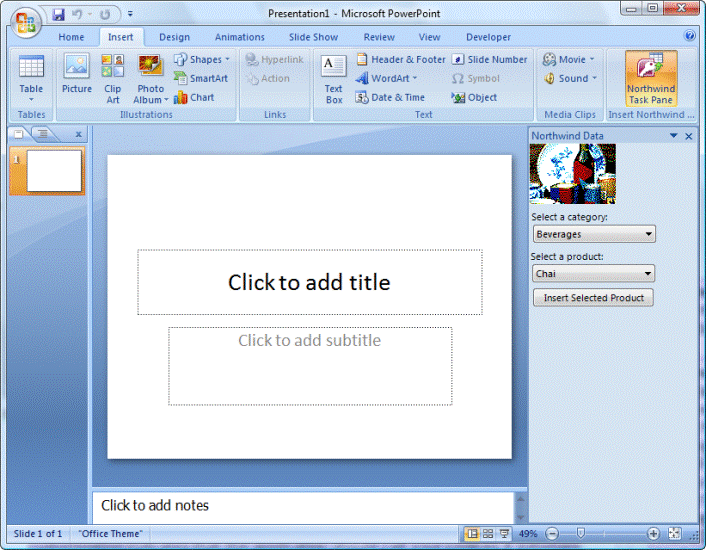
Task: Switch to Slide Sorter view
Action: click(488, 534)
